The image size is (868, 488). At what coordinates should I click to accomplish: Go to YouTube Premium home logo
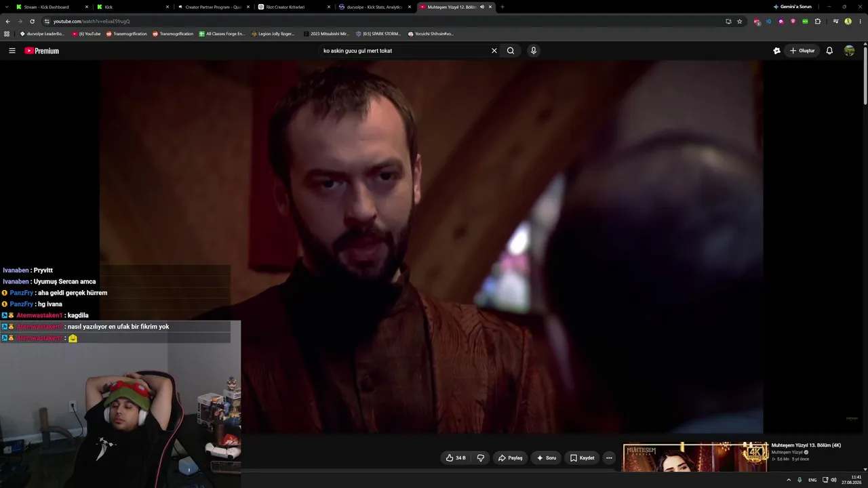tap(42, 51)
